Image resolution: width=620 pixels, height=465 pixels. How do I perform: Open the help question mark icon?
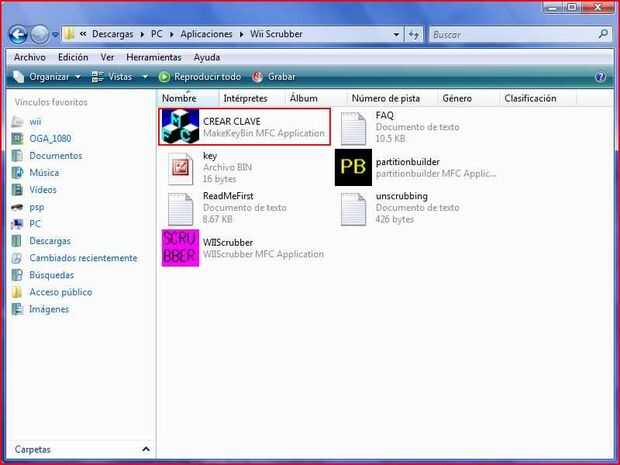pos(601,77)
